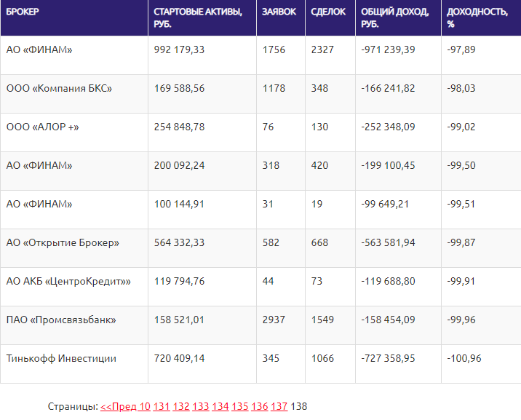Click yield value -99,96

point(461,320)
